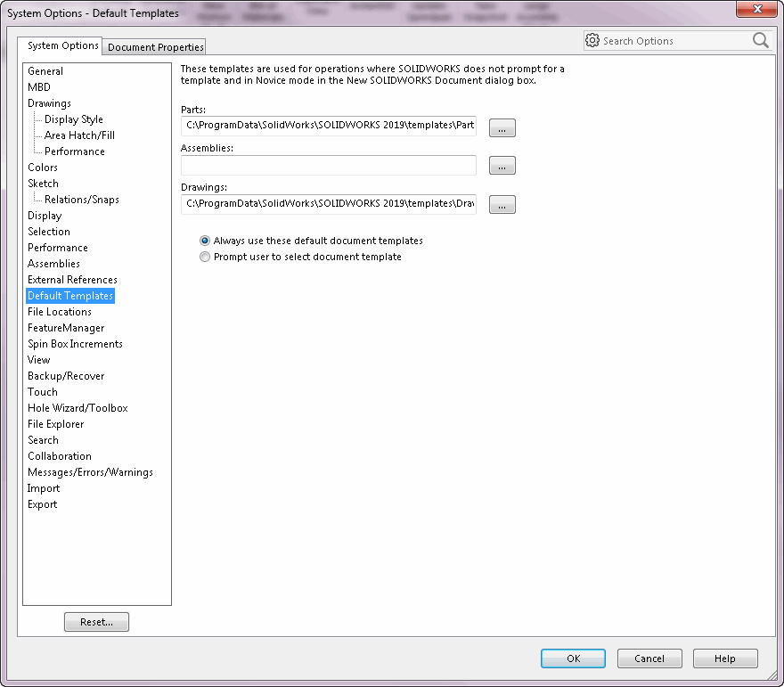The width and height of the screenshot is (784, 687).
Task: Browse for the Parts template
Action: [x=502, y=128]
